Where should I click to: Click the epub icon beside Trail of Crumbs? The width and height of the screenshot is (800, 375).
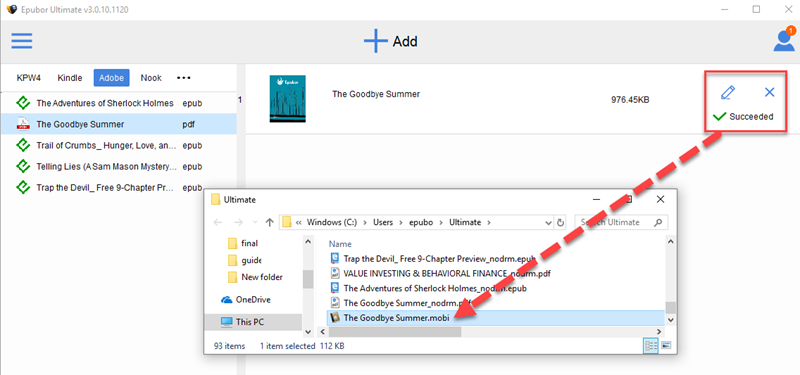22,145
